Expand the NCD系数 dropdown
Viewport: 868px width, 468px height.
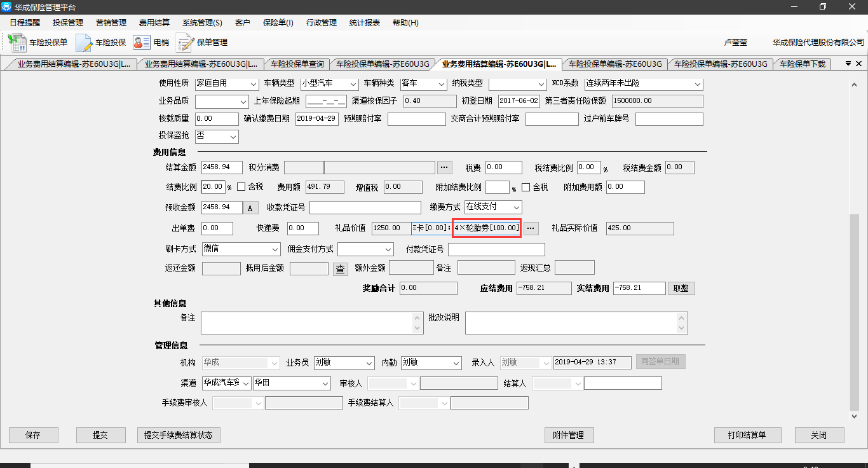[697, 84]
